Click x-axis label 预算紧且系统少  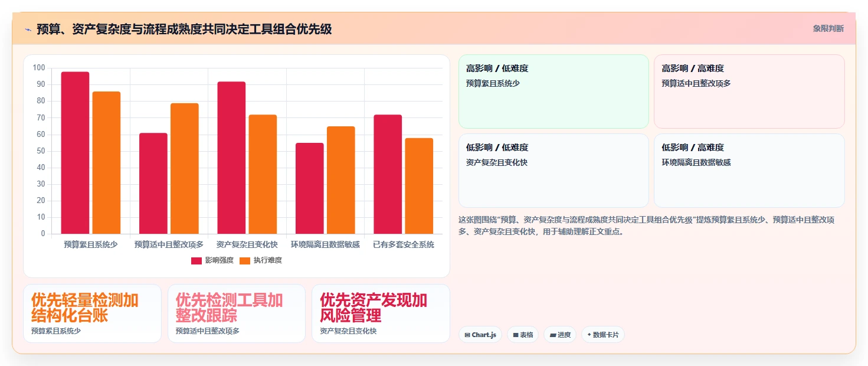tap(90, 244)
